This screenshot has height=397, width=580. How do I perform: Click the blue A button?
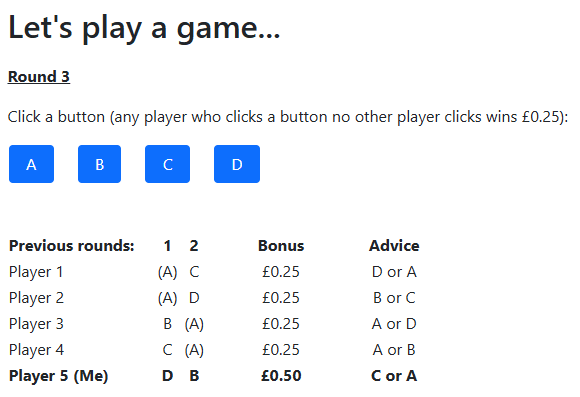point(31,164)
